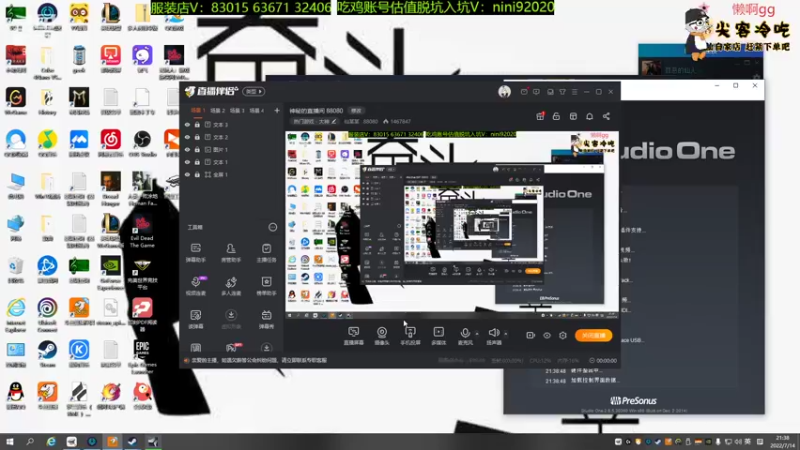Image resolution: width=800 pixels, height=450 pixels.
Task: Switch to scene 1 tab
Action: [198, 110]
